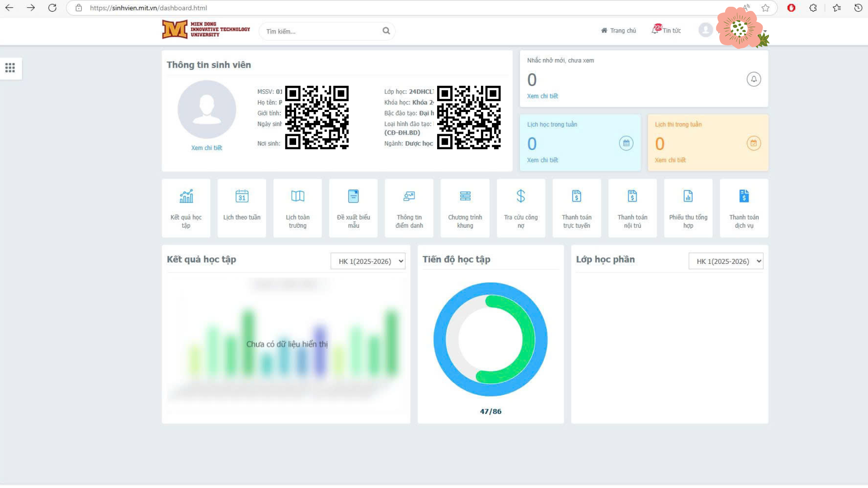The image size is (868, 488).
Task: Click Xem chi tiết under the student avatar
Action: click(x=207, y=148)
